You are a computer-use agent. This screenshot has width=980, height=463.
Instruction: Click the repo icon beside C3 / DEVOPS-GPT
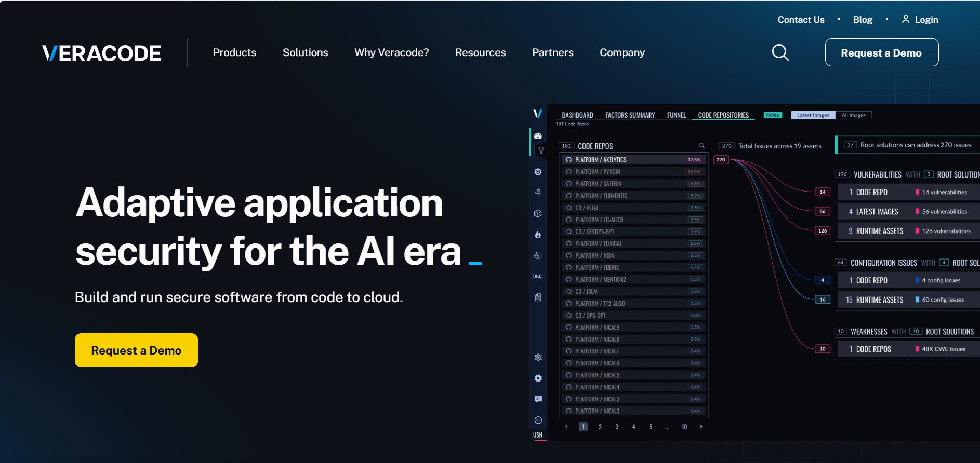coord(568,231)
